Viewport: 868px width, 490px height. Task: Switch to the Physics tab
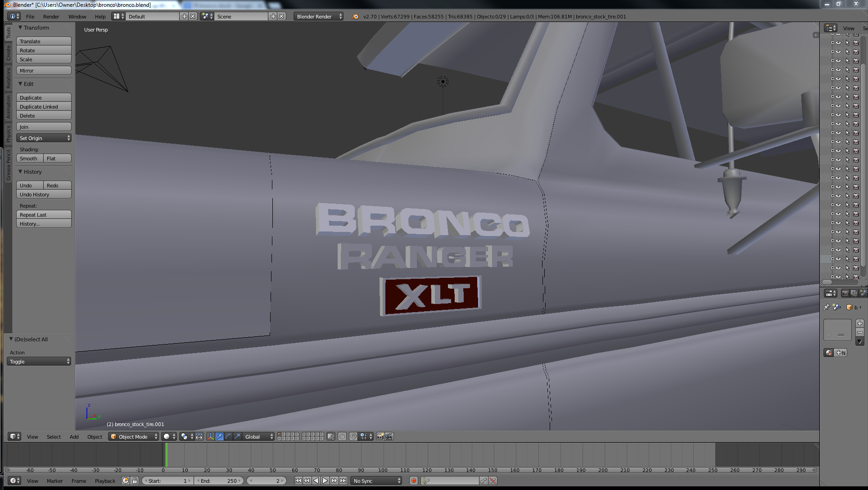point(8,134)
